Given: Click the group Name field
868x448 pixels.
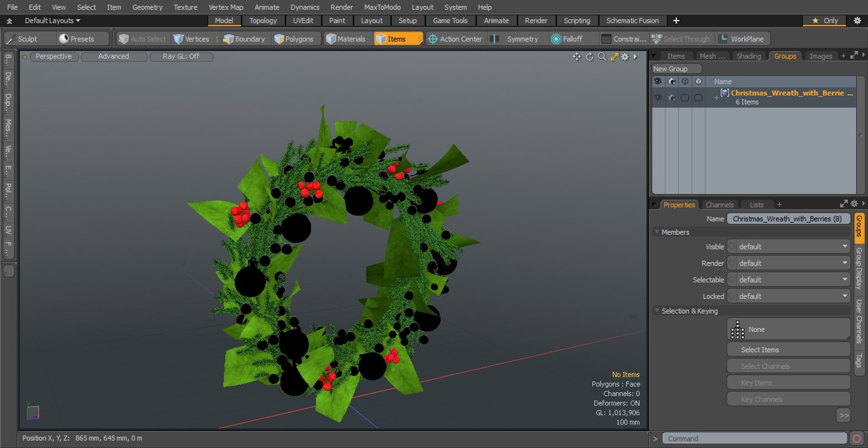Looking at the screenshot, I should (788, 219).
